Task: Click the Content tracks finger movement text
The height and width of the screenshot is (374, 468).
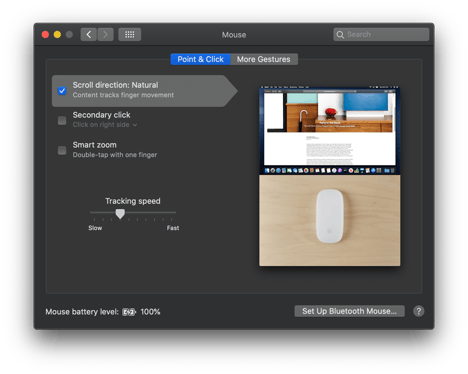Action: 123,95
